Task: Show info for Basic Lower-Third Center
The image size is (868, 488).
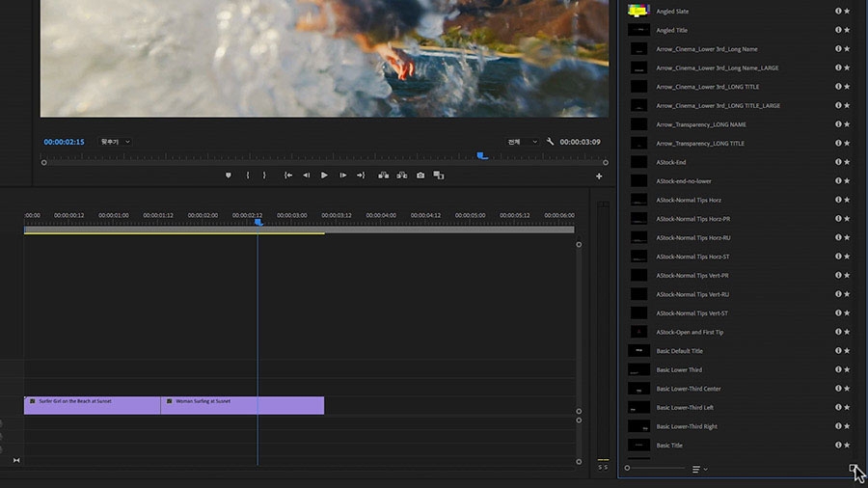Action: [838, 389]
